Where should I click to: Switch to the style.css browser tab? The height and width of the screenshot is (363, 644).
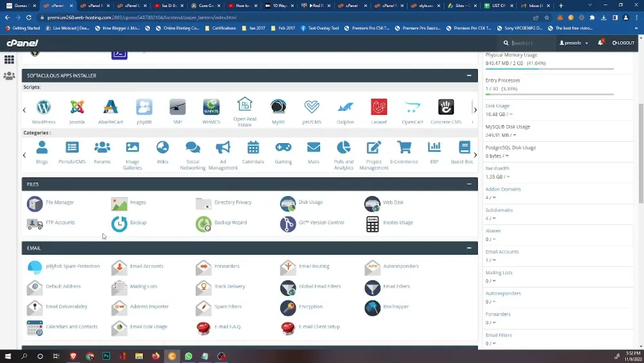pyautogui.click(x=426, y=6)
